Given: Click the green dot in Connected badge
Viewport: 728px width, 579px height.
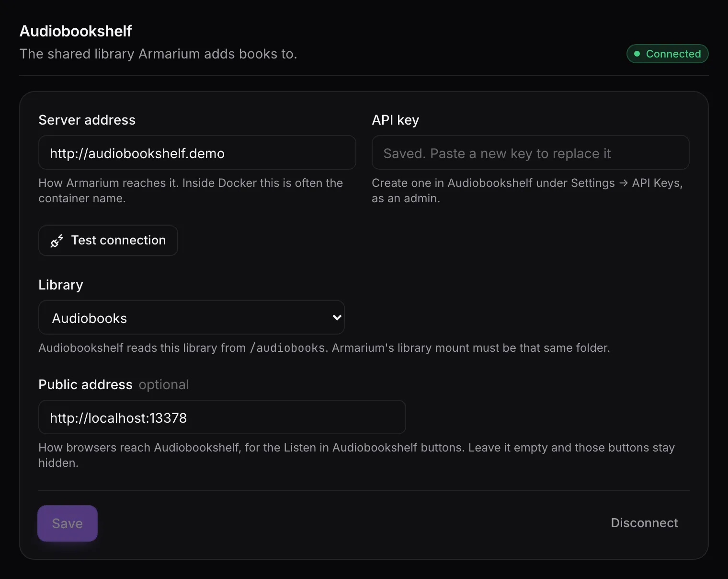Looking at the screenshot, I should click(x=637, y=54).
